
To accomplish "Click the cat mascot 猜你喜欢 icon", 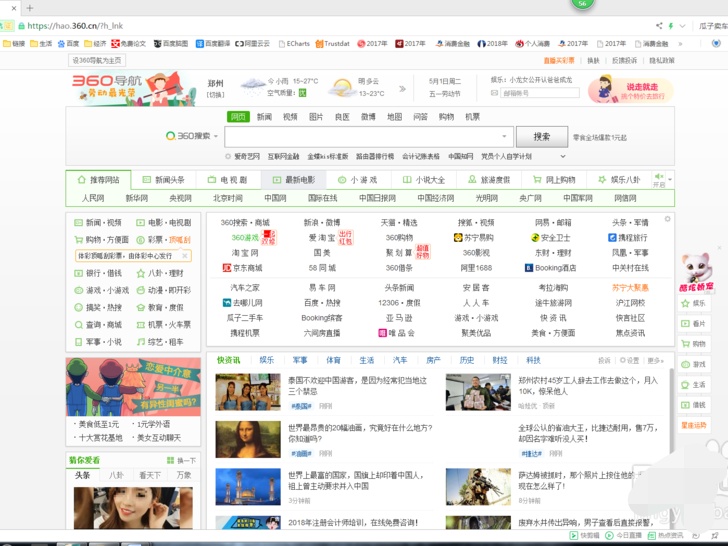I will (696, 273).
